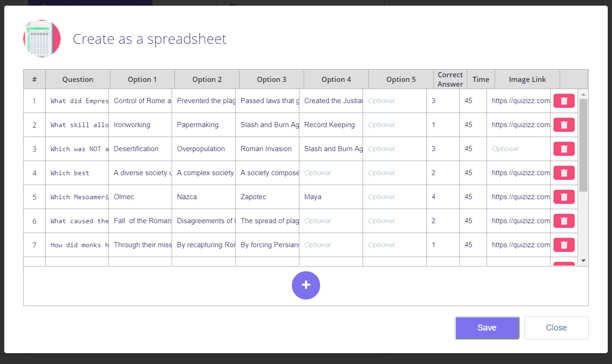
Task: Save the spreadsheet
Action: (x=487, y=328)
